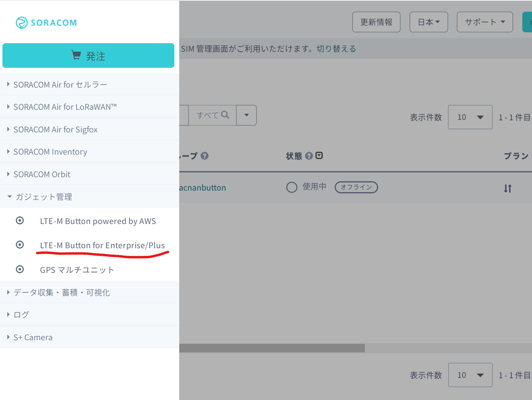The height and width of the screenshot is (400, 532).
Task: Open bottom 表示件数 10 dropdown
Action: 470,375
